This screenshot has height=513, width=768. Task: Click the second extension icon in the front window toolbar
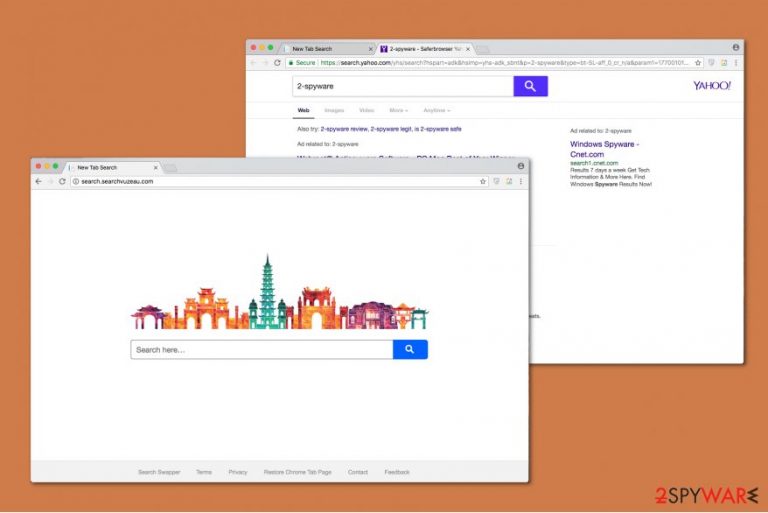tap(509, 181)
